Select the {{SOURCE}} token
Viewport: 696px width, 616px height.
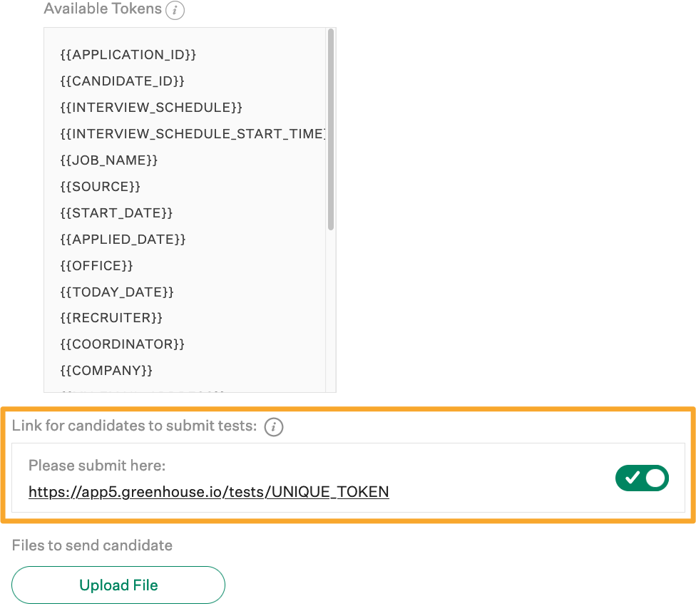(x=101, y=186)
